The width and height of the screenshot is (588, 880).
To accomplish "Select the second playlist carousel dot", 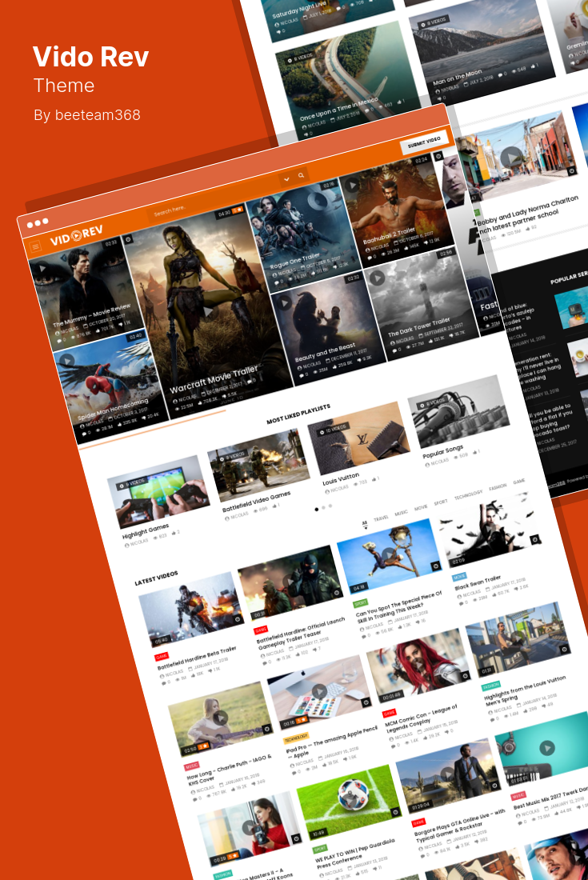I will point(323,508).
